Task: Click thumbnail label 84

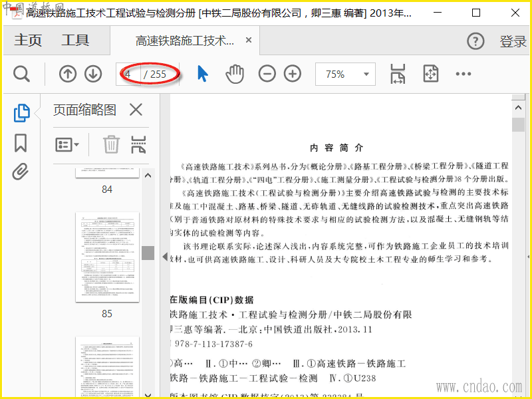Action: (107, 190)
